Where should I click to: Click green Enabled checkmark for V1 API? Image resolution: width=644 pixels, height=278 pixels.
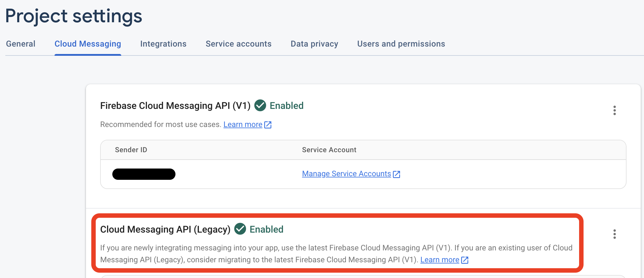point(260,106)
